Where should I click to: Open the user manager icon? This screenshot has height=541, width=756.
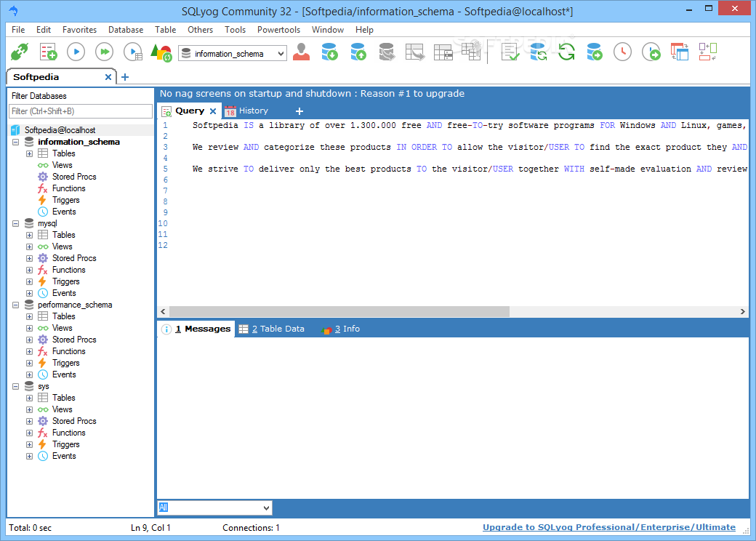click(x=302, y=52)
